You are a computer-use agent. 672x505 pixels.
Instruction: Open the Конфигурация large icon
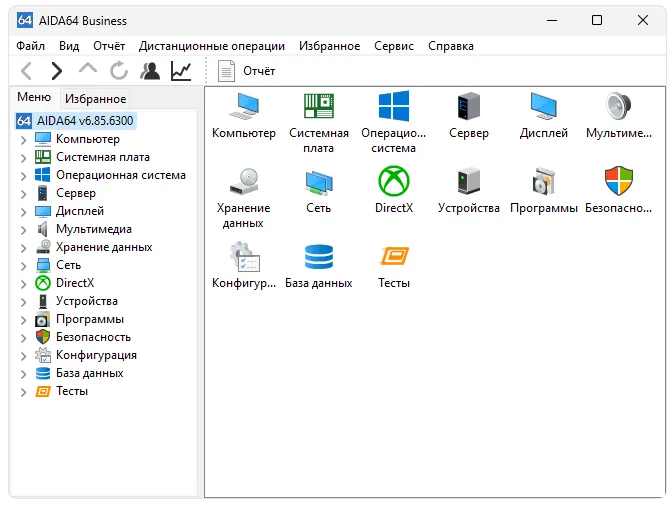click(x=244, y=256)
